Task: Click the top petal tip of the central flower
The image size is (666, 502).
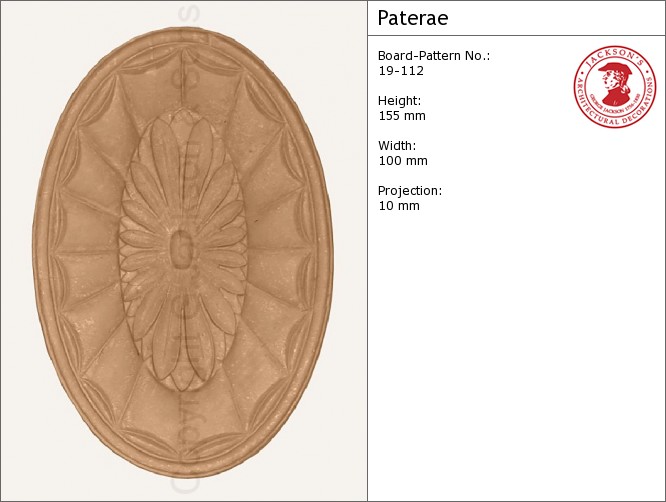Action: pyautogui.click(x=181, y=122)
